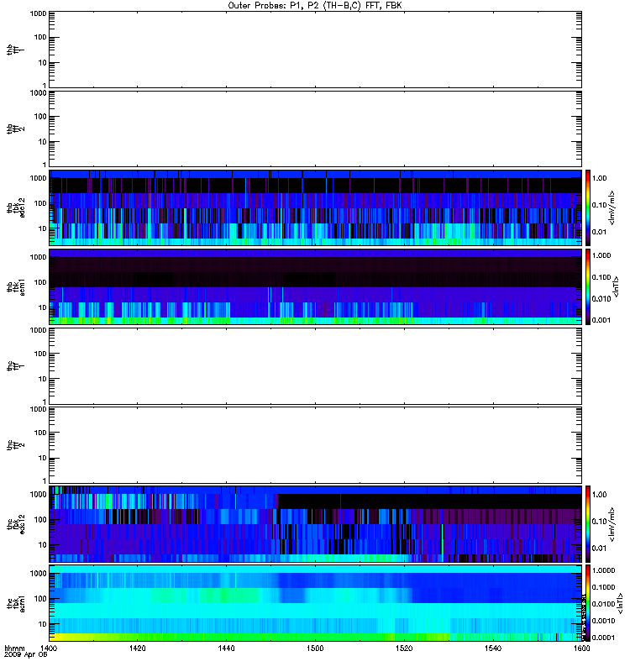Select the empty thc fff 2 plot panel
Screen dimensions: 630x672
316,445
